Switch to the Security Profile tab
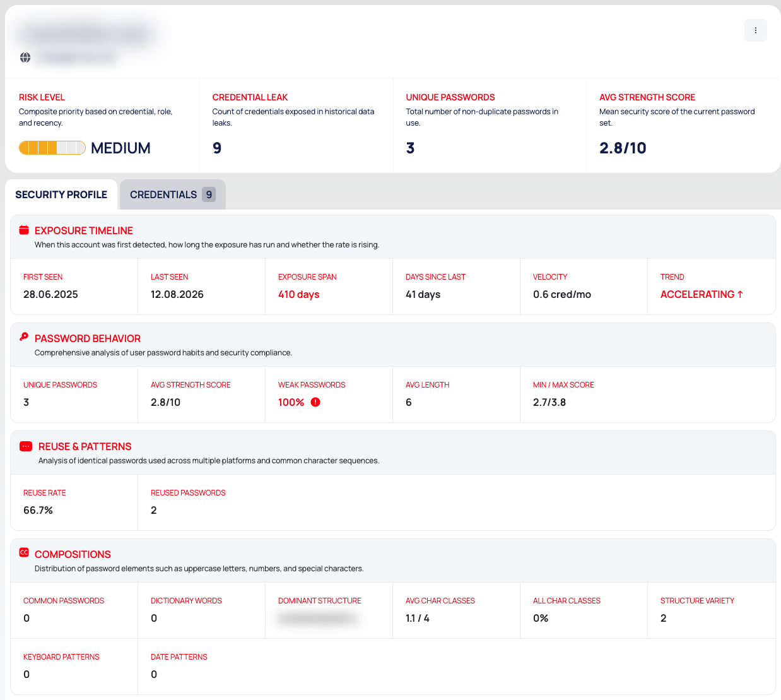781x700 pixels. click(61, 194)
